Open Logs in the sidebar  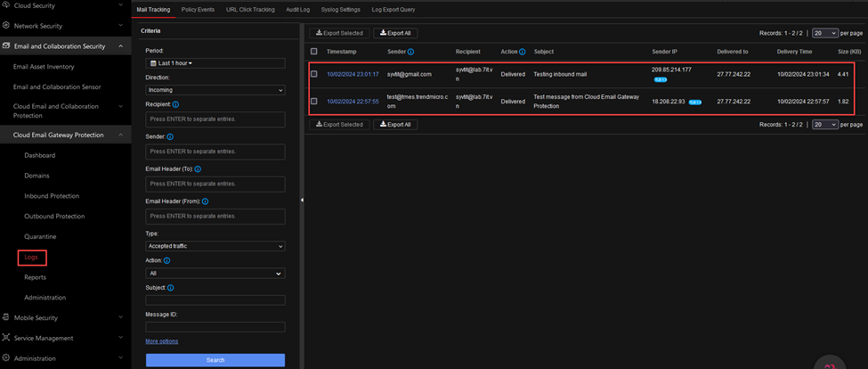point(31,257)
